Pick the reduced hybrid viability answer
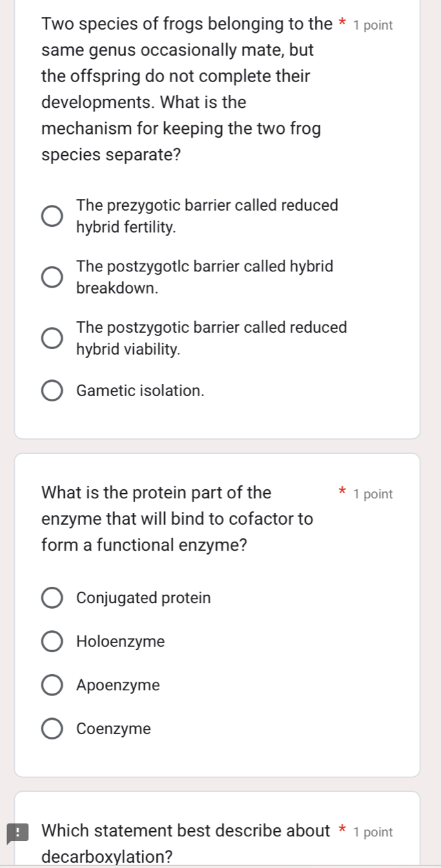This screenshot has height=868, width=441. click(x=52, y=337)
